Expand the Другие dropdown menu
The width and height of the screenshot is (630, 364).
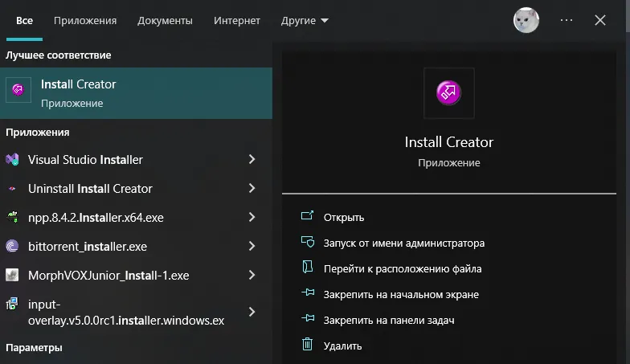tap(305, 21)
